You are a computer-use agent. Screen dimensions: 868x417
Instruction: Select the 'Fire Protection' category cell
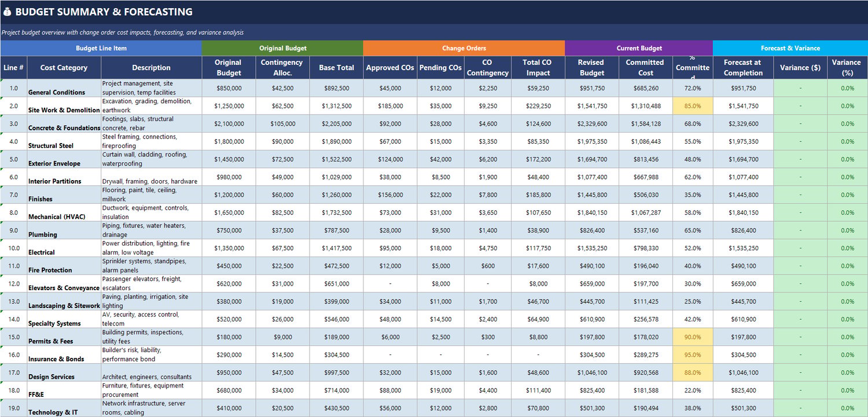(x=64, y=266)
